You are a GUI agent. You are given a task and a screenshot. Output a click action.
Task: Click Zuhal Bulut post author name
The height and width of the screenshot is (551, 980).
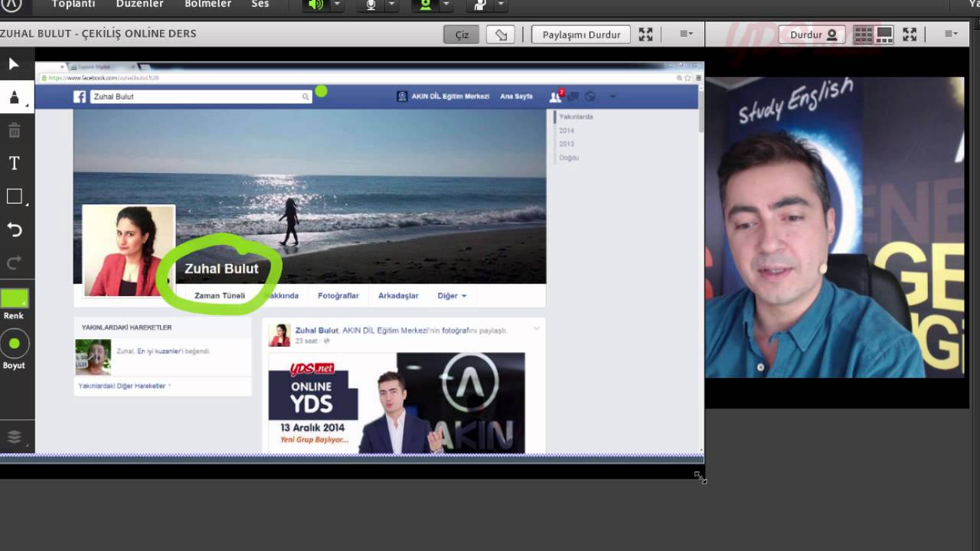pyautogui.click(x=317, y=331)
